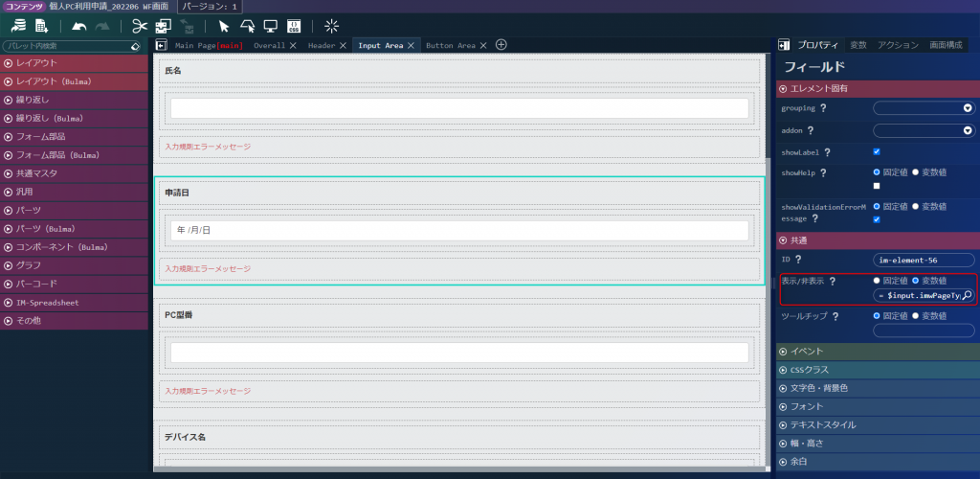Click the copy element icon
This screenshot has height=479, width=980.
pos(163,26)
